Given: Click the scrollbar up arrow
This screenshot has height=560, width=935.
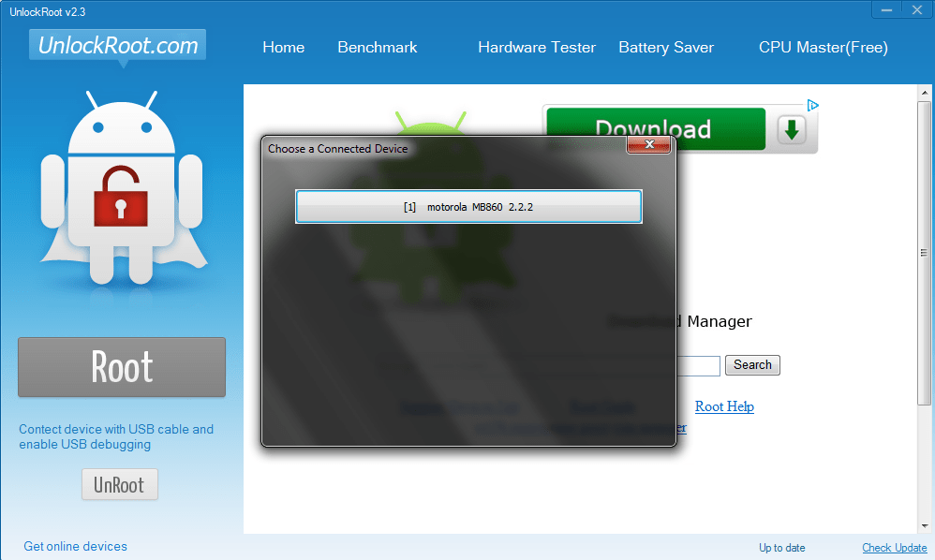Looking at the screenshot, I should click(926, 91).
